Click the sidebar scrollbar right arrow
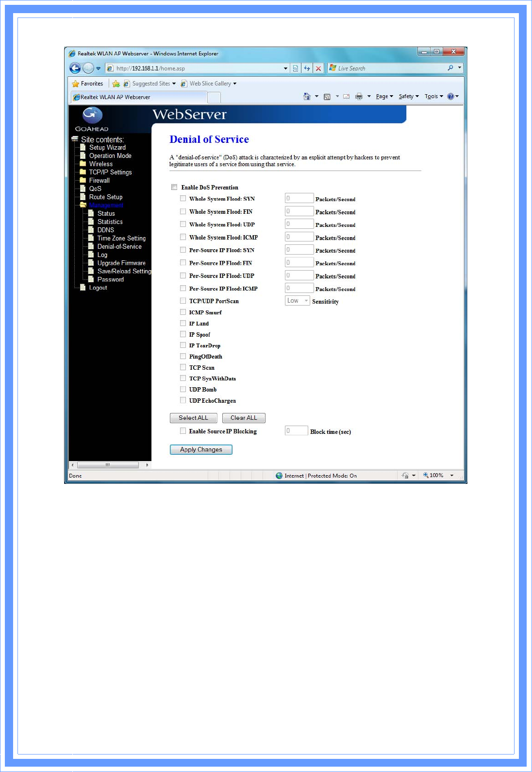Viewport: 532px width, 772px height. click(147, 465)
